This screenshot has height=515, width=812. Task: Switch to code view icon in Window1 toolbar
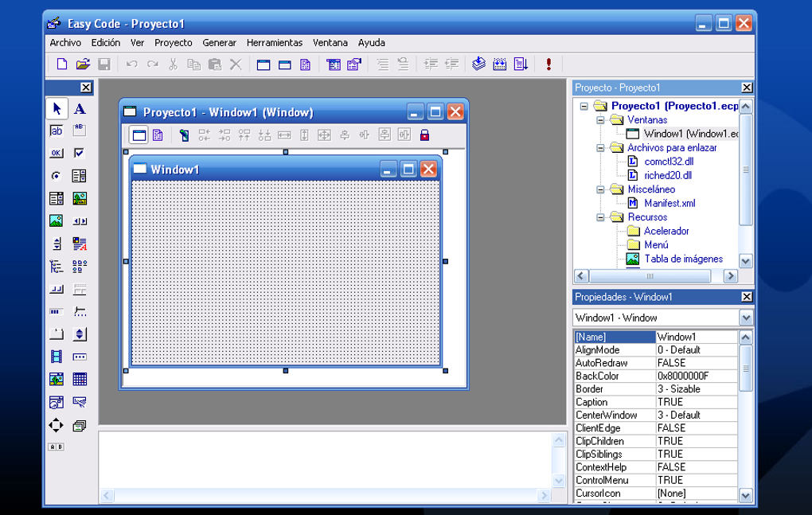pos(158,135)
